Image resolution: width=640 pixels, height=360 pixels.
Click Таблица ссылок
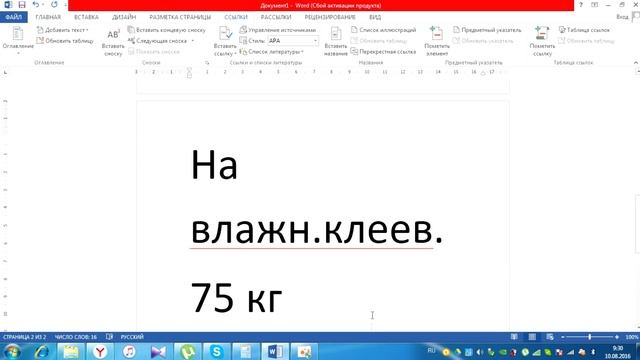584,30
